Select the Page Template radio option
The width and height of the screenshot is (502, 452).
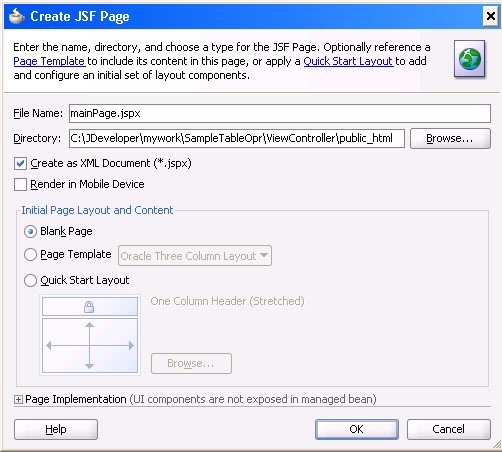(30, 255)
